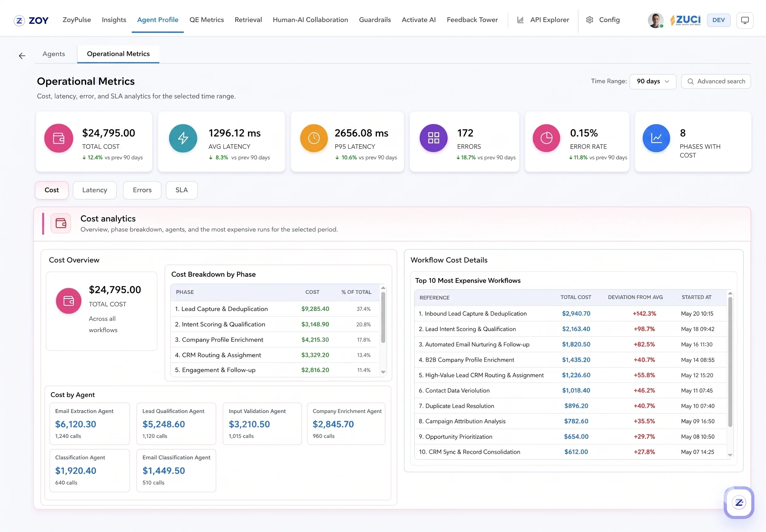Open the user avatar profile picture

[x=655, y=20]
